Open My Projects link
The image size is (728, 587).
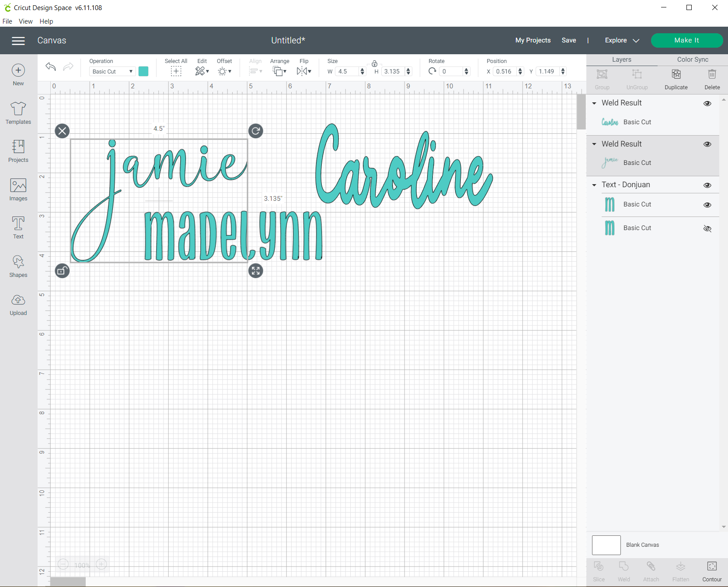(x=533, y=40)
